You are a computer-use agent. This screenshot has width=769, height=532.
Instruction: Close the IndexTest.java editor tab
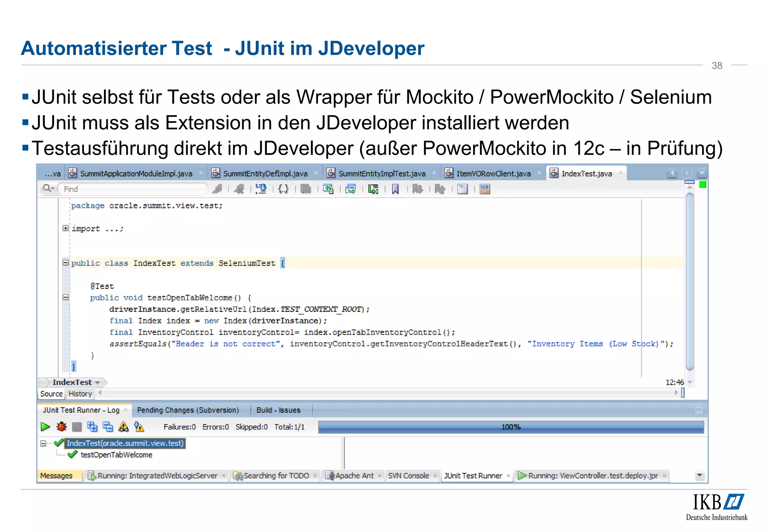(621, 173)
